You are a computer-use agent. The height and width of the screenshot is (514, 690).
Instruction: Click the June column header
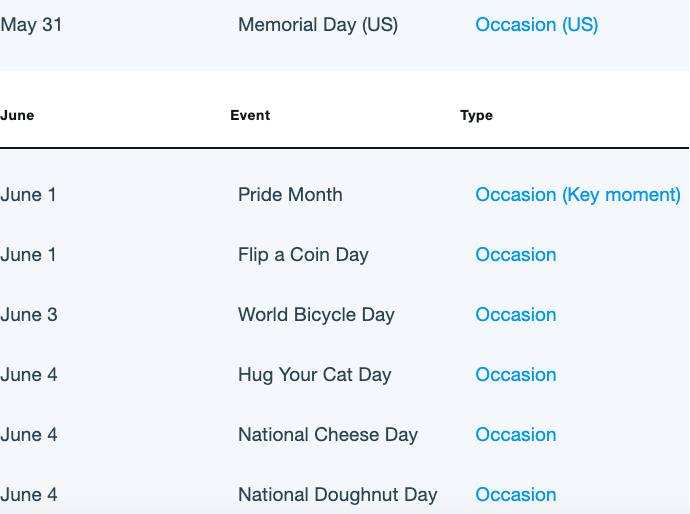pos(17,115)
